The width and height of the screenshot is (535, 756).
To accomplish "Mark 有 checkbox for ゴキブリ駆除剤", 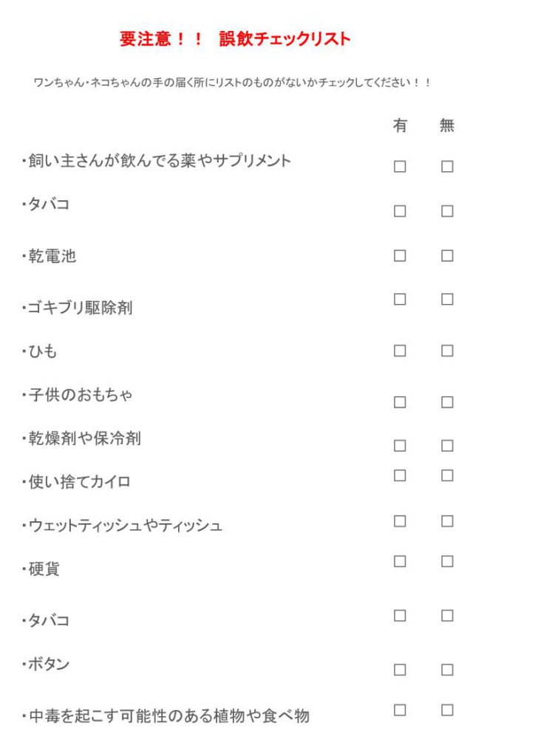I will [400, 300].
